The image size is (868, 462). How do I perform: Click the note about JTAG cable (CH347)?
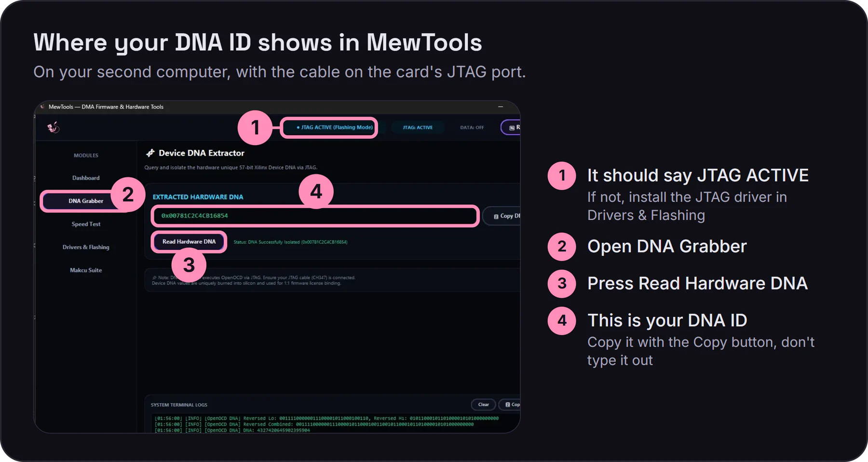coord(254,280)
